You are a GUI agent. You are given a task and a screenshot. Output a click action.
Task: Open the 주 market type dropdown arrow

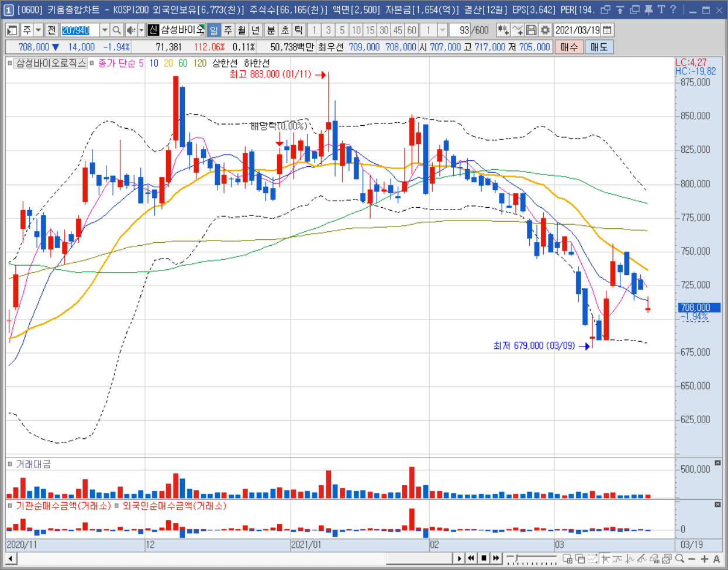tap(39, 30)
